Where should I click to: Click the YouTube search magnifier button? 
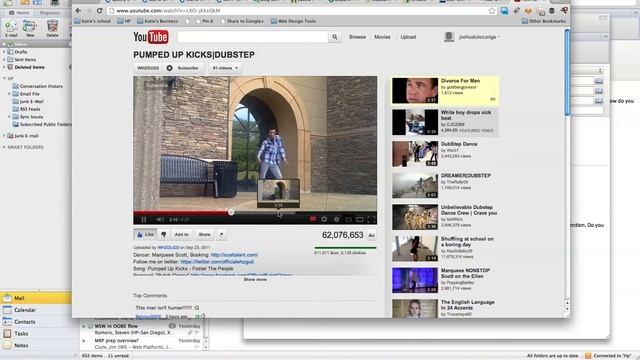pos(334,37)
